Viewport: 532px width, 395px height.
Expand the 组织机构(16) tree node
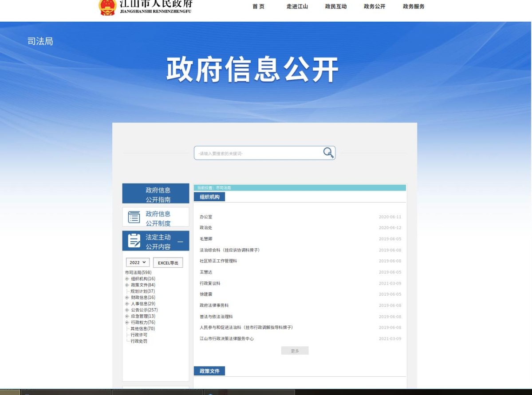click(127, 279)
